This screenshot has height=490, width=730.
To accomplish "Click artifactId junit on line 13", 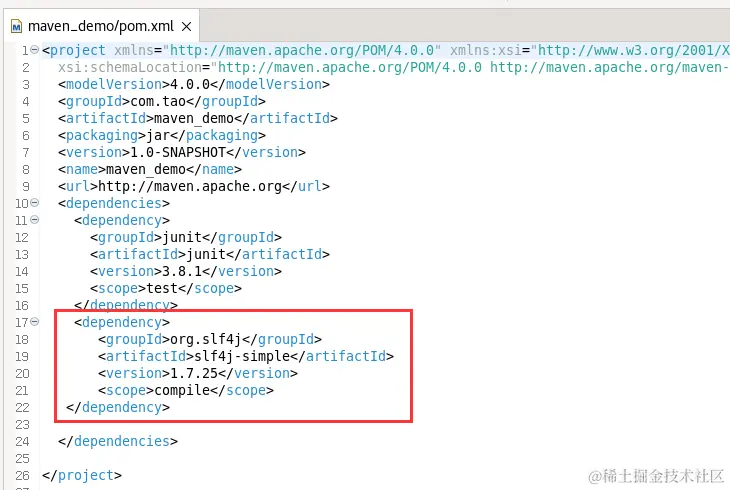I will 206,254.
